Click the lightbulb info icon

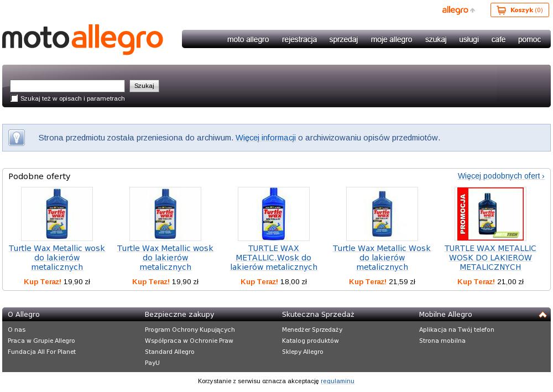(17, 138)
